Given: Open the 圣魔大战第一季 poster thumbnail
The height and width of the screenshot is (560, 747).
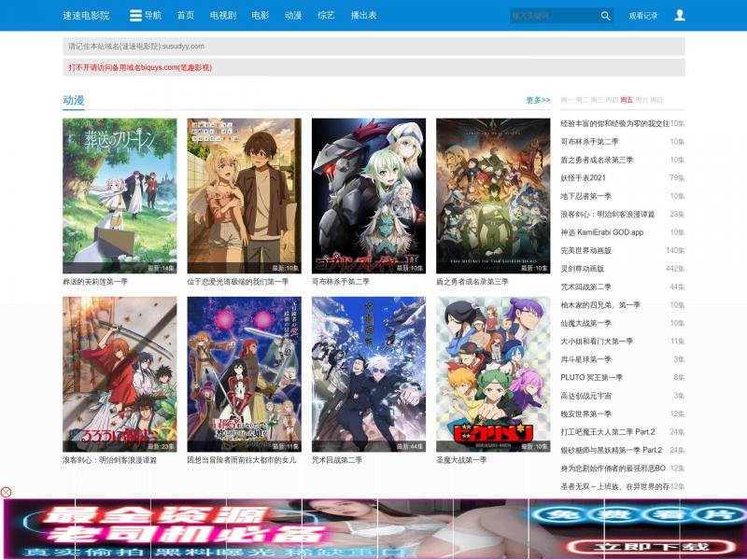Looking at the screenshot, I should (x=493, y=374).
